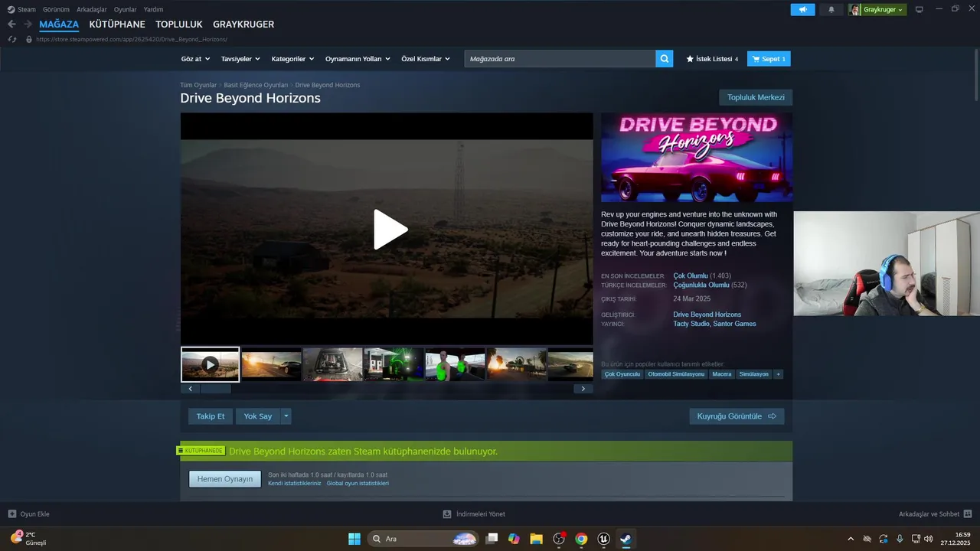Image resolution: width=980 pixels, height=551 pixels.
Task: Open Google Chrome from the taskbar
Action: point(581,539)
